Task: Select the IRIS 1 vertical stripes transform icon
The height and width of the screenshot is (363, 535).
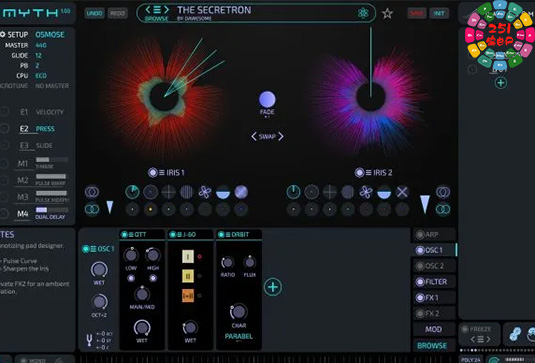Action: click(x=187, y=192)
